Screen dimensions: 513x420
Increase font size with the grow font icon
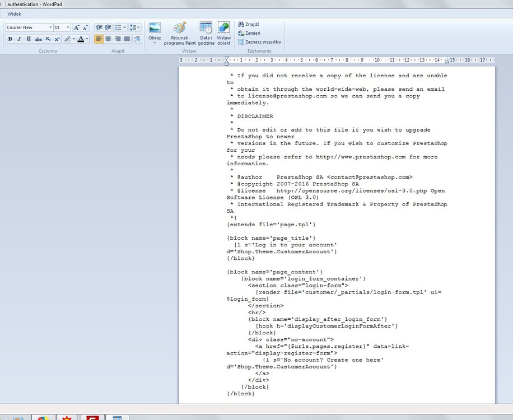coord(76,27)
